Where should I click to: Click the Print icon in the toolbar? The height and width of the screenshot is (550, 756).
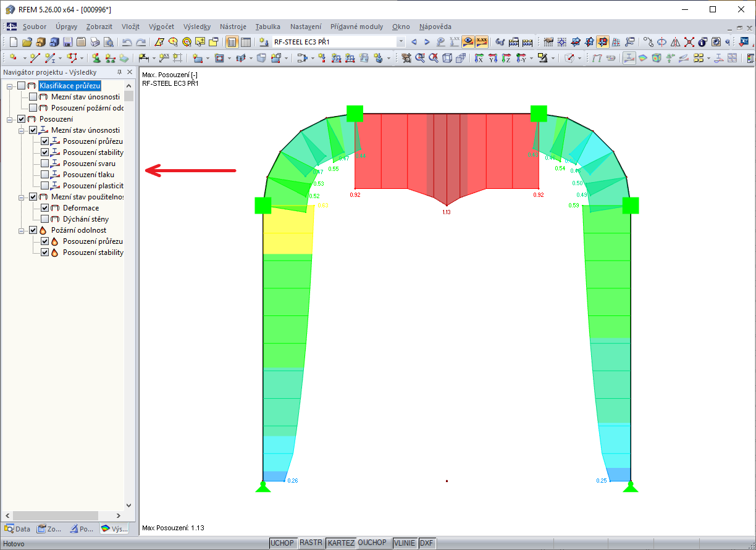pos(94,42)
